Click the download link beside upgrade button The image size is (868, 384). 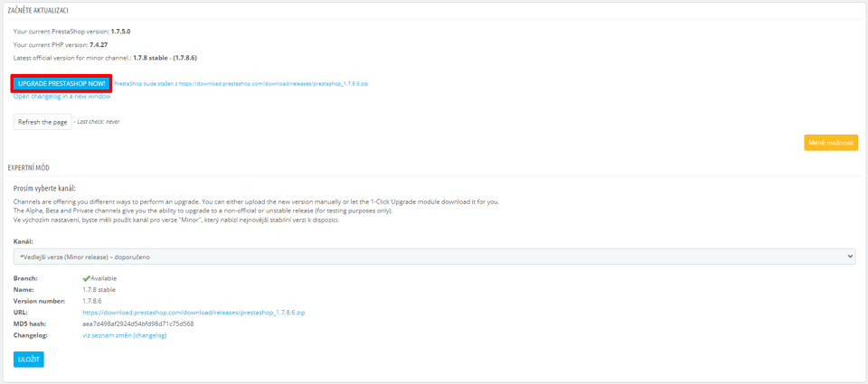[241, 83]
